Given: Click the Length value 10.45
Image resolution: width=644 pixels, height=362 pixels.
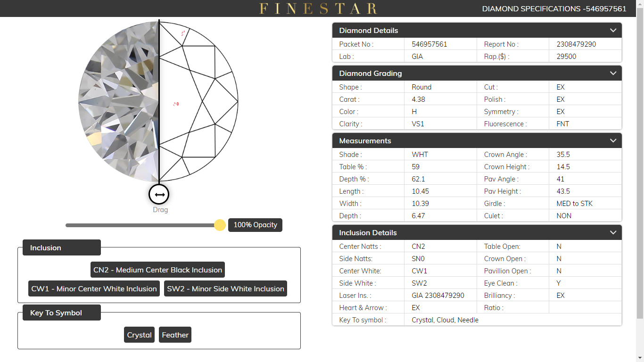Looking at the screenshot, I should coord(420,191).
